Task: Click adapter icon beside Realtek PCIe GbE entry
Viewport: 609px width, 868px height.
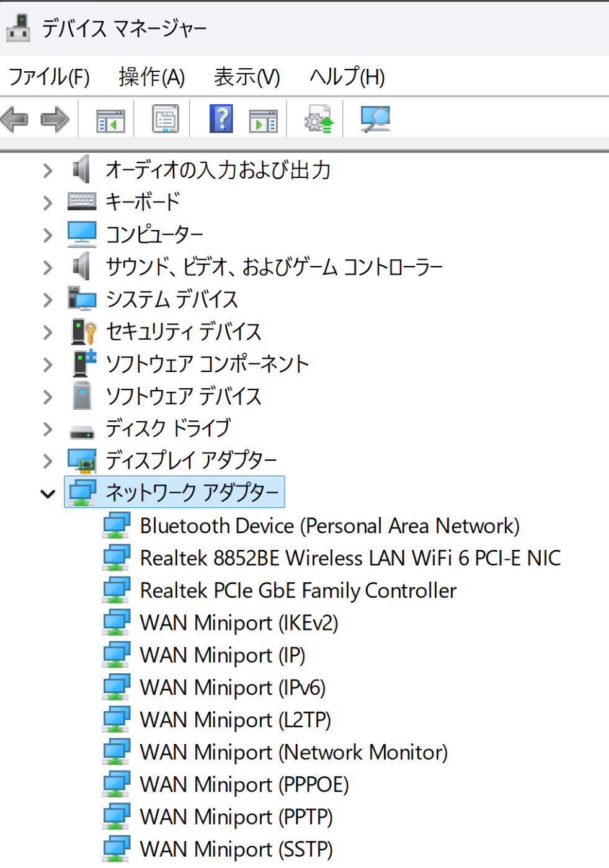Action: coord(117,590)
